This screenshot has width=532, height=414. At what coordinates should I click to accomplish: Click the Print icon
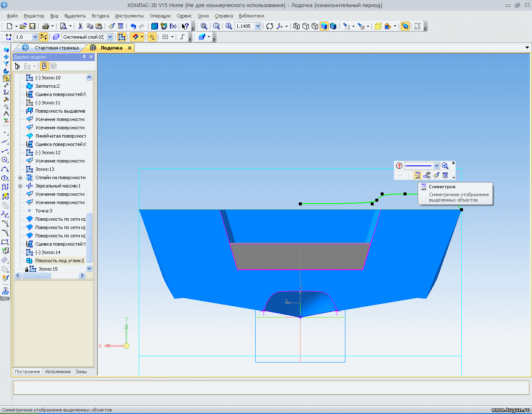tap(46, 26)
